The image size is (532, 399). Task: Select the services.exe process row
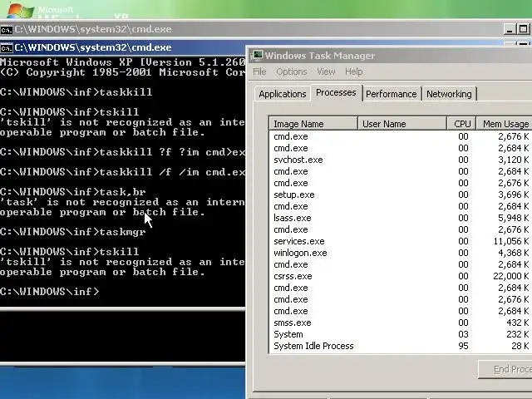pos(401,241)
